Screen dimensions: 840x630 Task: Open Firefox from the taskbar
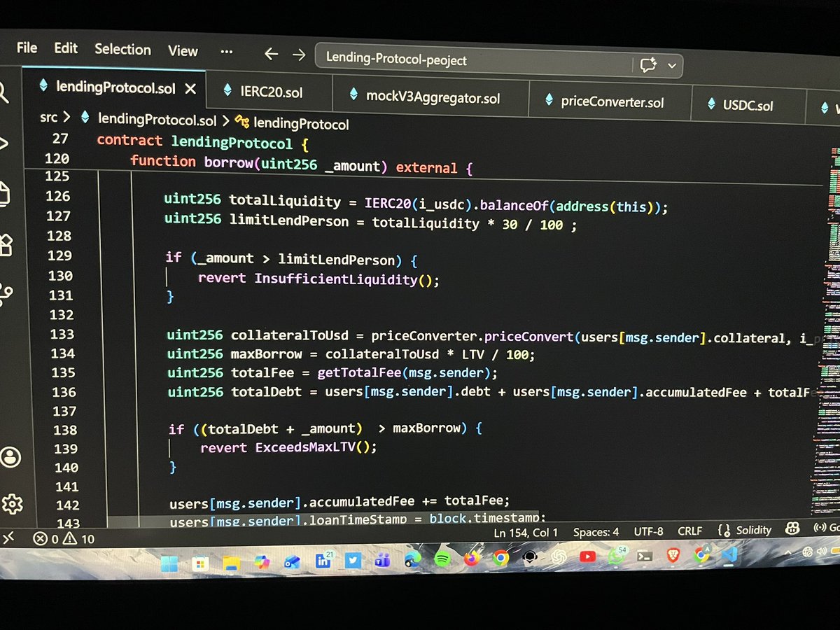[x=471, y=558]
